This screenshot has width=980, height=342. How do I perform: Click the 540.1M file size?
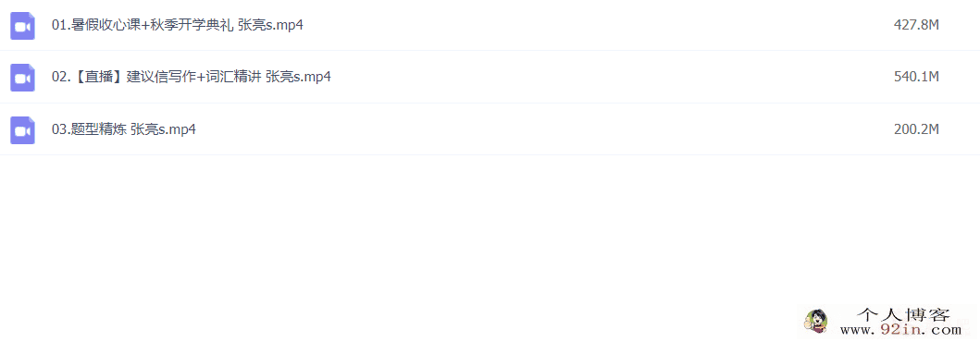(x=916, y=77)
